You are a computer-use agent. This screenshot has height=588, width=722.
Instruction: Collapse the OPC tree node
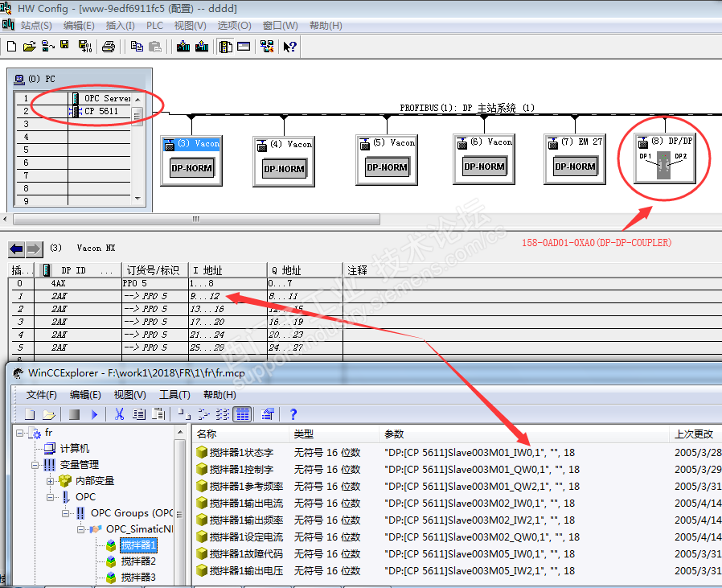pos(50,497)
